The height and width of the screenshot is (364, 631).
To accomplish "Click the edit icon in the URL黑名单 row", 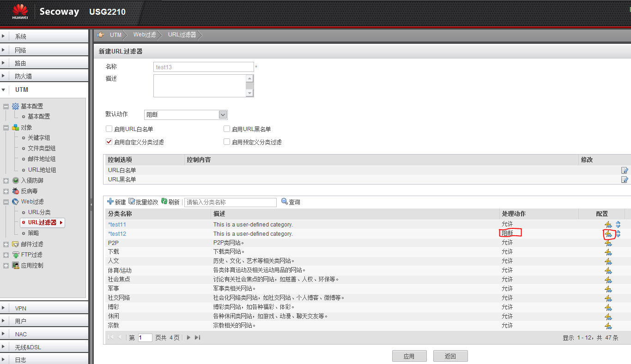I will click(x=625, y=179).
